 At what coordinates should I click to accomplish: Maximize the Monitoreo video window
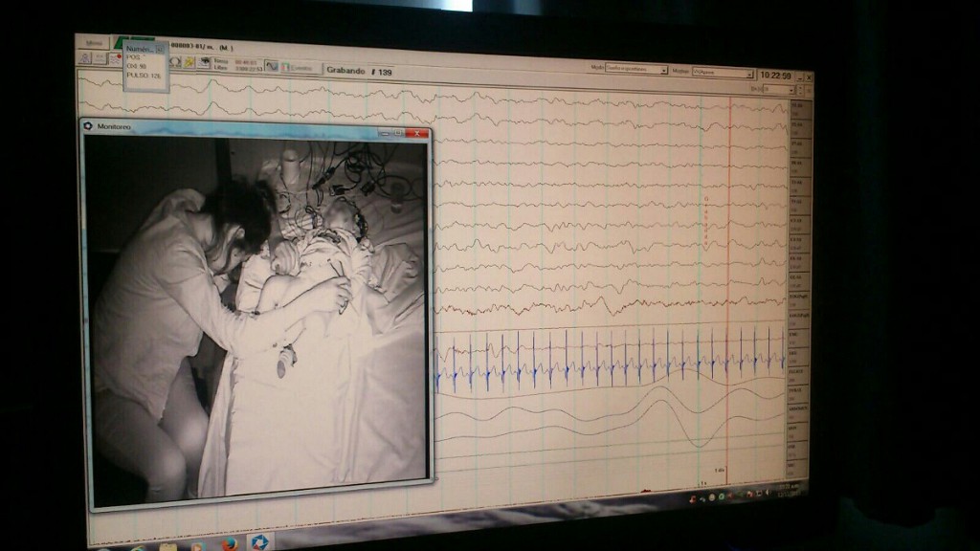click(x=397, y=133)
